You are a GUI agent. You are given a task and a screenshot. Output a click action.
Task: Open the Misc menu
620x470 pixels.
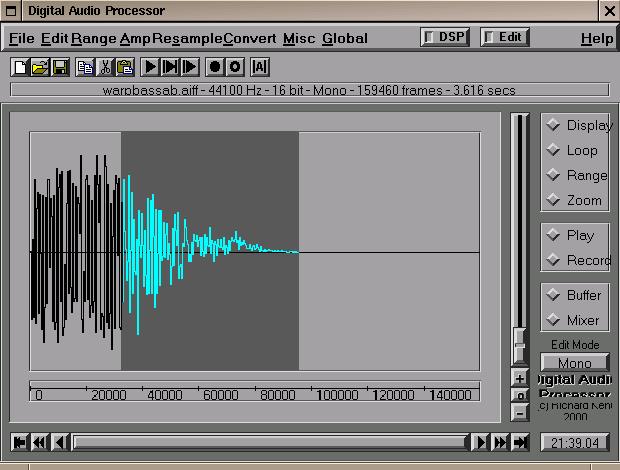(x=299, y=38)
